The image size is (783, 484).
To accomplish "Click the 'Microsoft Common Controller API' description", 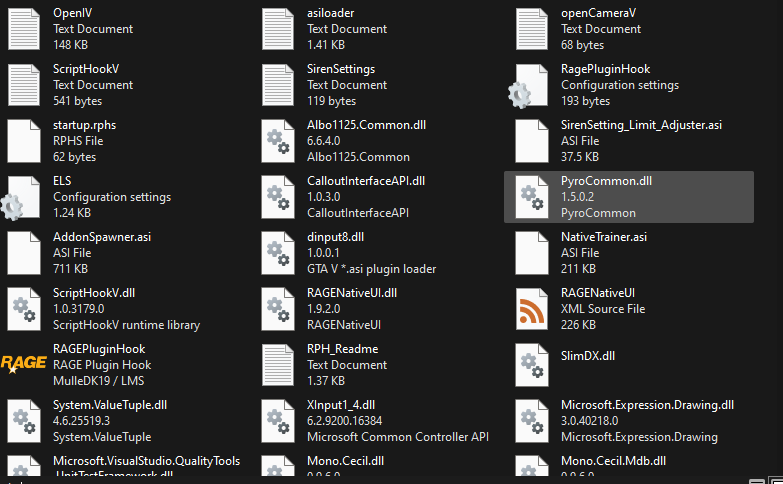I will [398, 437].
